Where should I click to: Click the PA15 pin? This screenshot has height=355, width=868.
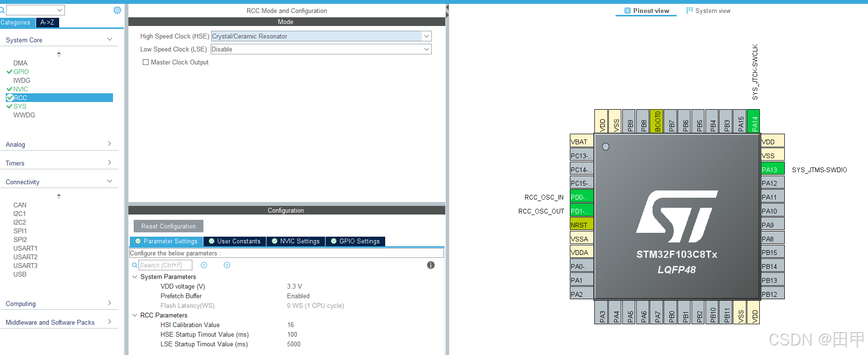741,121
